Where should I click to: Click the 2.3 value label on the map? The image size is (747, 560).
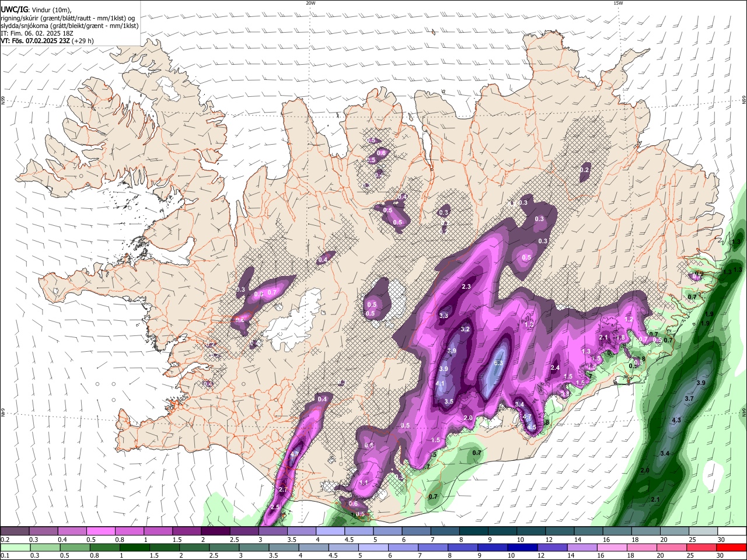coord(466,286)
